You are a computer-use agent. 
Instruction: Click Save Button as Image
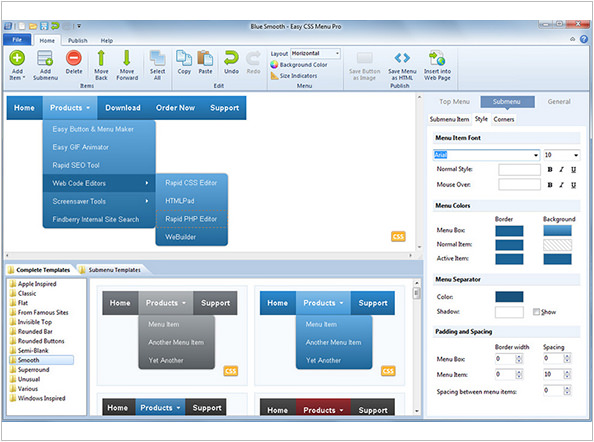tap(364, 66)
